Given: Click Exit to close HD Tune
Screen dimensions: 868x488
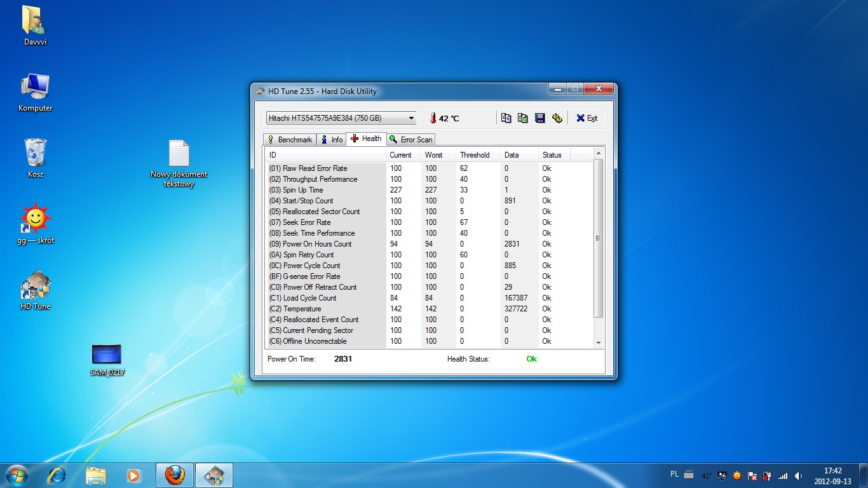Looking at the screenshot, I should (587, 118).
